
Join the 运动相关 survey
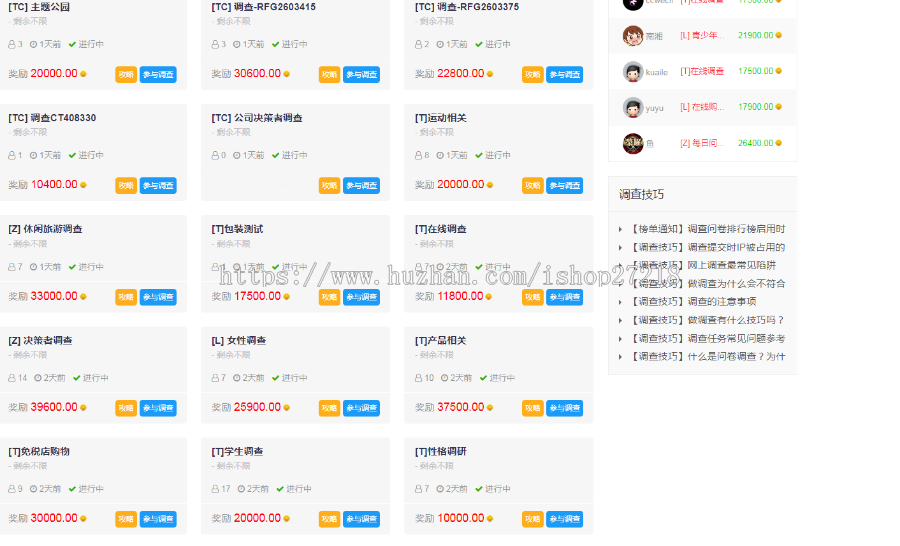[565, 185]
